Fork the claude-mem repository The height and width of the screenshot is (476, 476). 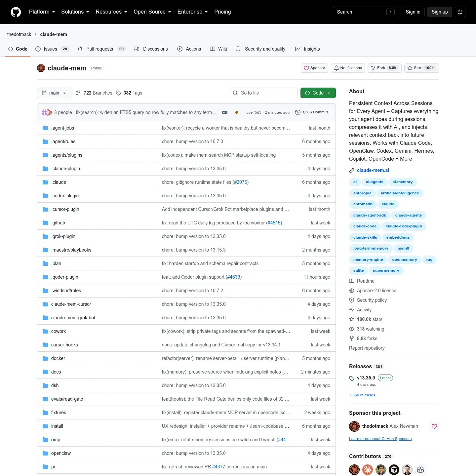pyautogui.click(x=384, y=68)
